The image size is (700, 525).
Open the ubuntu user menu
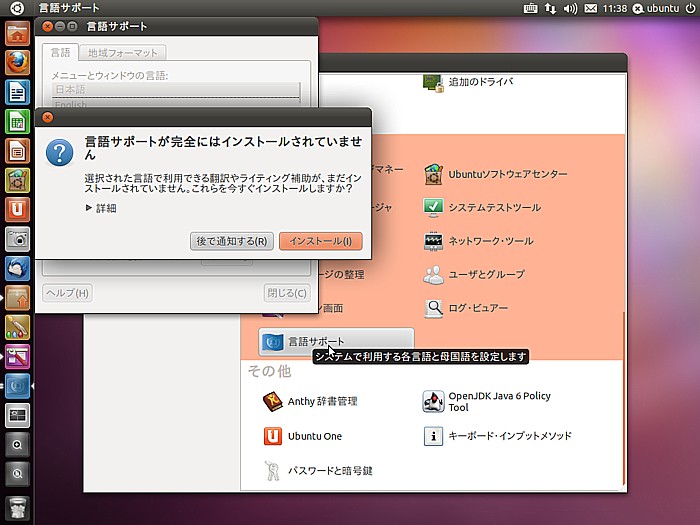(656, 8)
